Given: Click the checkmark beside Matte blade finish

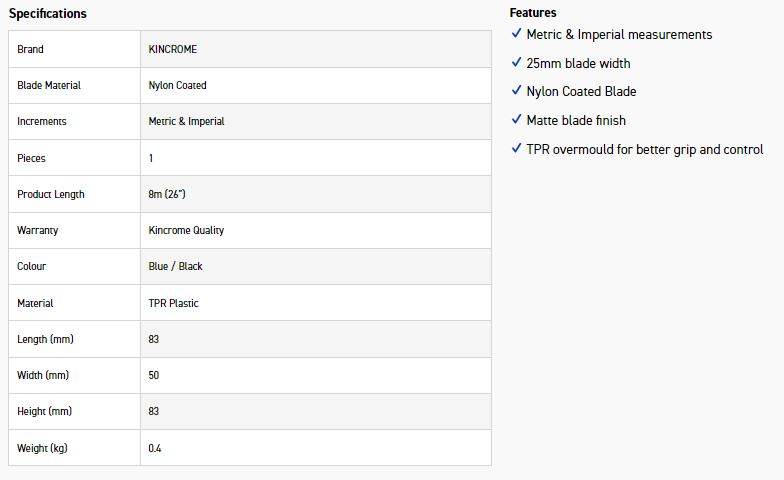Looking at the screenshot, I should click(517, 120).
